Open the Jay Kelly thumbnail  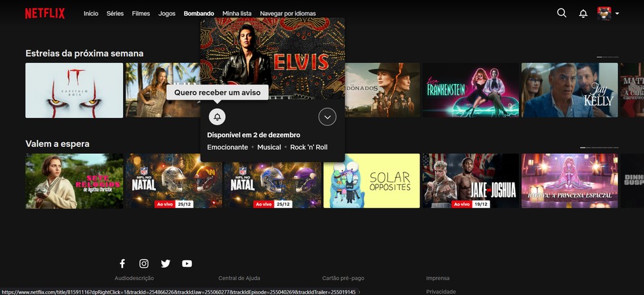click(569, 90)
